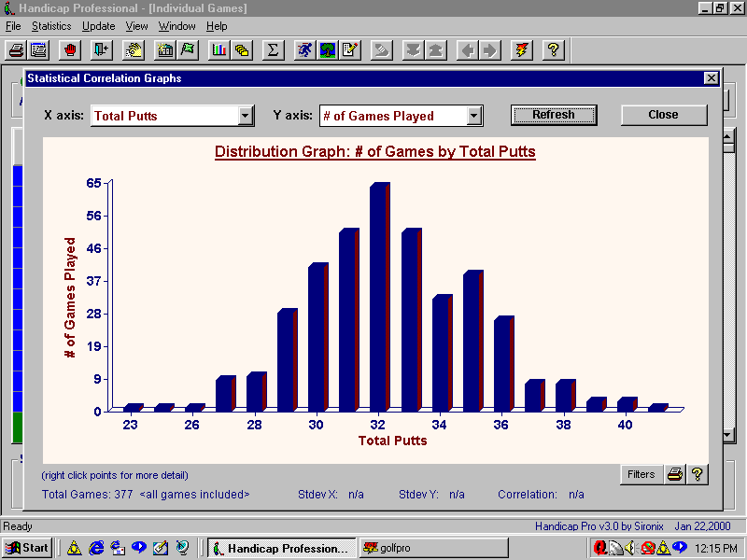Print the graph using dialog printer icon
Screen dimensions: 747x560
tap(675, 474)
